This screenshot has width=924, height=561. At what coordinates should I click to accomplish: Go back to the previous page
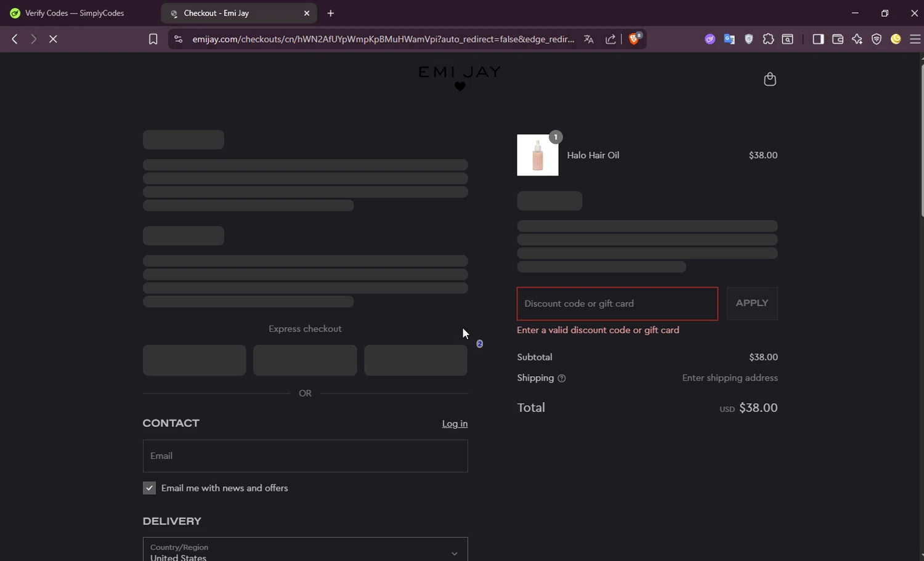[x=15, y=39]
